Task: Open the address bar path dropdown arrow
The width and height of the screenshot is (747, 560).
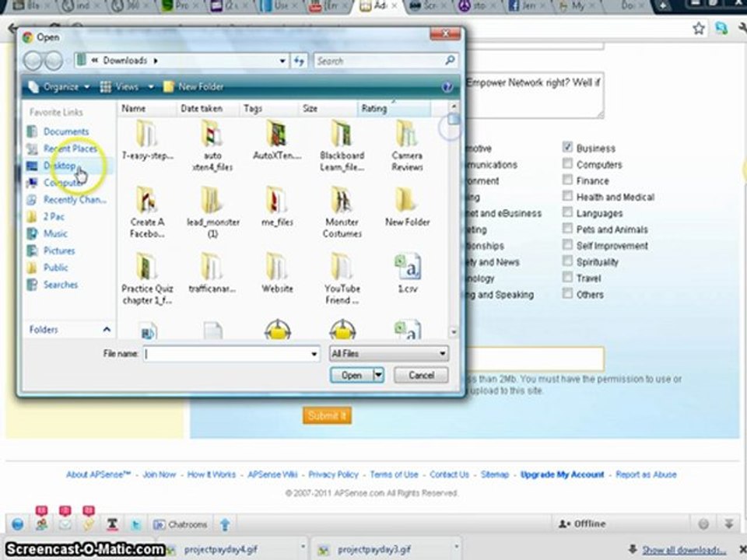Action: click(x=282, y=61)
